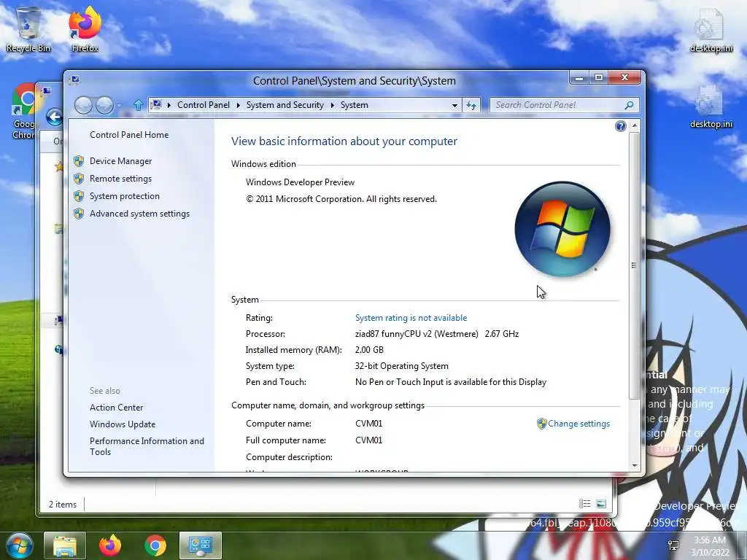Click the search magnifier icon
This screenshot has height=560, width=747.
tap(629, 105)
